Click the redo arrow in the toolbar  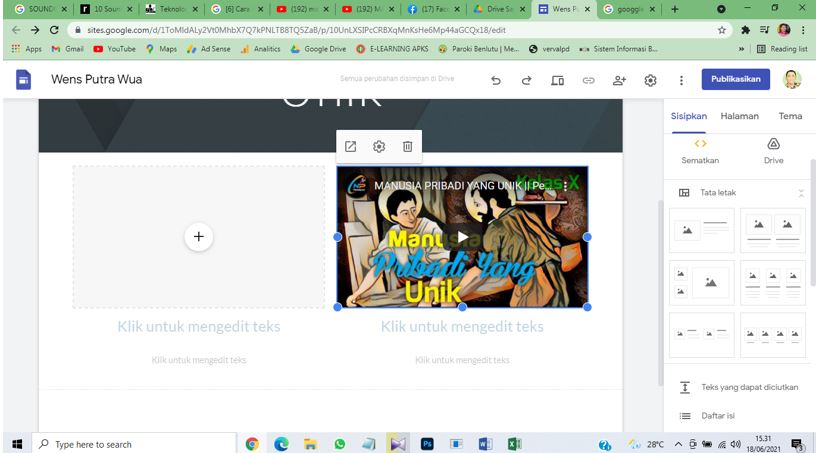[527, 80]
